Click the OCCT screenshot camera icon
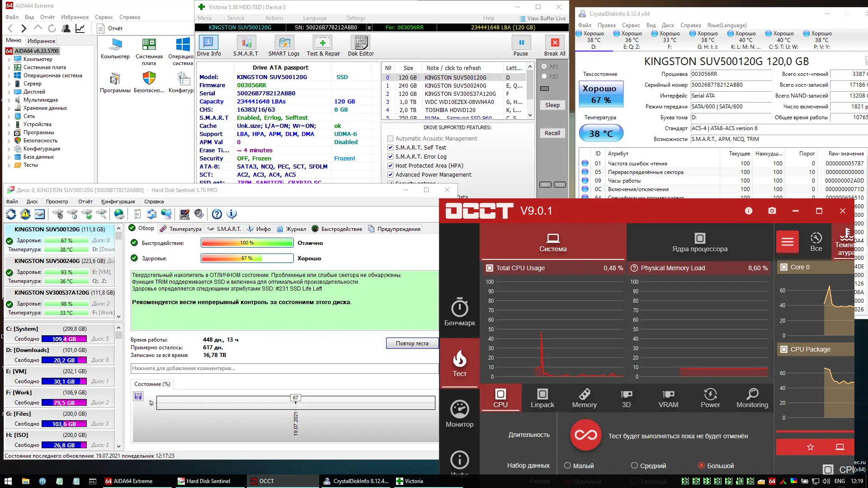This screenshot has height=488, width=868. point(772,211)
